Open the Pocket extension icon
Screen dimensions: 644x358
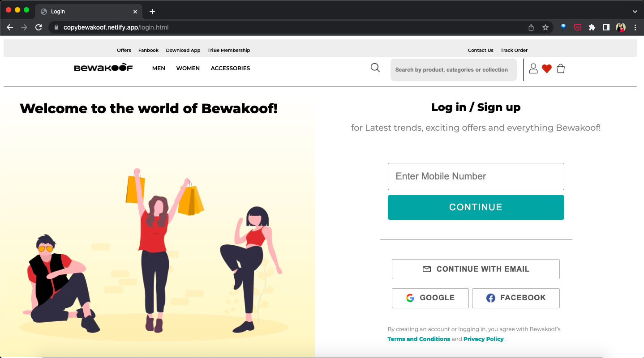click(x=578, y=27)
